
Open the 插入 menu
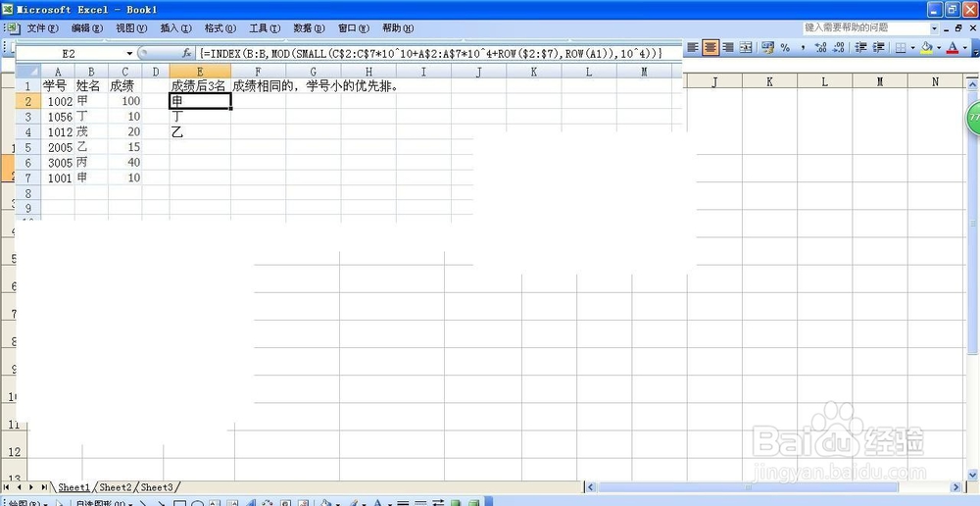tap(175, 28)
